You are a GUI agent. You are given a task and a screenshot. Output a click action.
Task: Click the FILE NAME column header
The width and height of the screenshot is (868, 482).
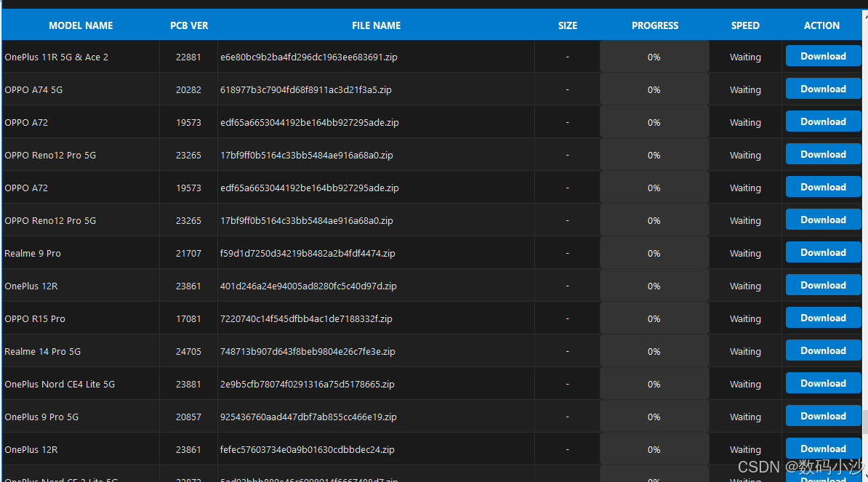[377, 25]
